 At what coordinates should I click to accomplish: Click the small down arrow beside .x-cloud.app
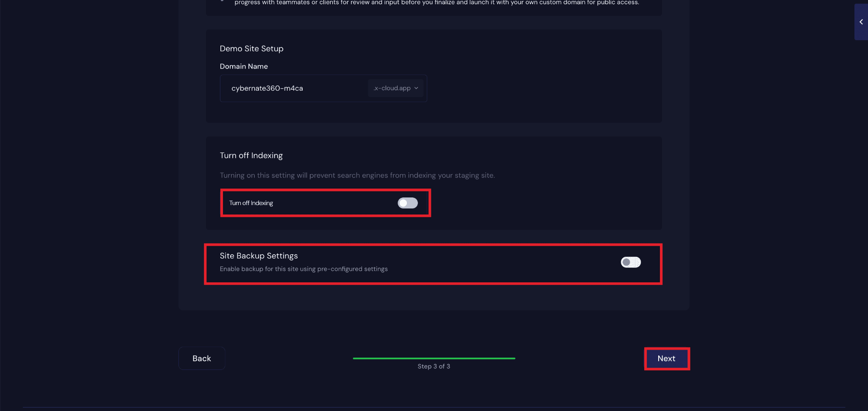point(416,88)
